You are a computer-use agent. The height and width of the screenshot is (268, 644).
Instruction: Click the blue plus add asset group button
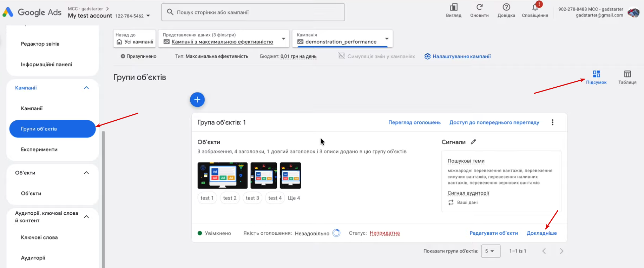(x=197, y=100)
